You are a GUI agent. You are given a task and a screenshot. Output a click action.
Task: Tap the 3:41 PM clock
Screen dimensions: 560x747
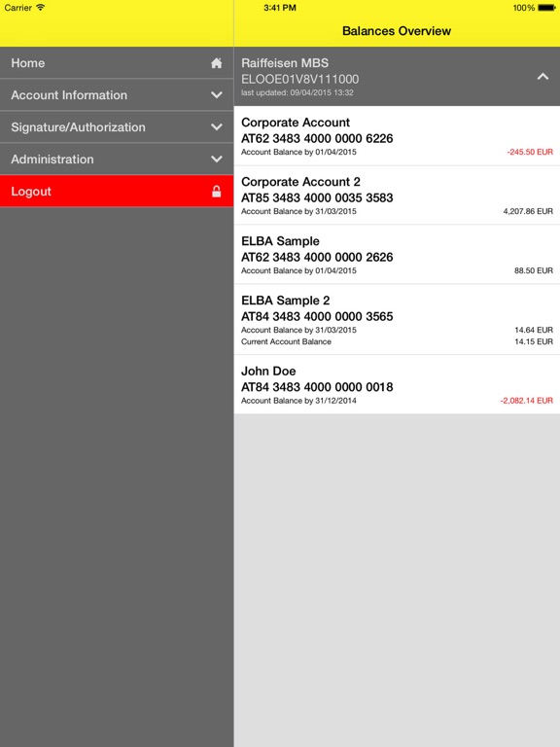coord(280,8)
